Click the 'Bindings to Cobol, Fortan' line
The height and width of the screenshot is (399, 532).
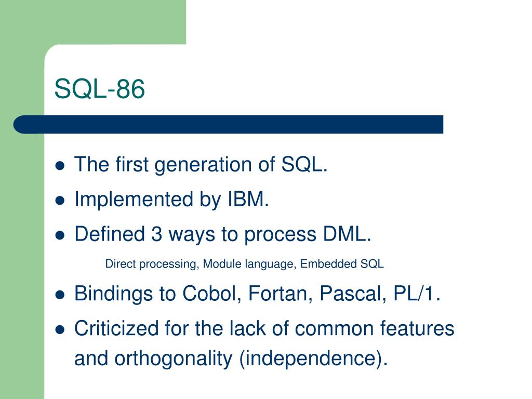click(x=258, y=294)
